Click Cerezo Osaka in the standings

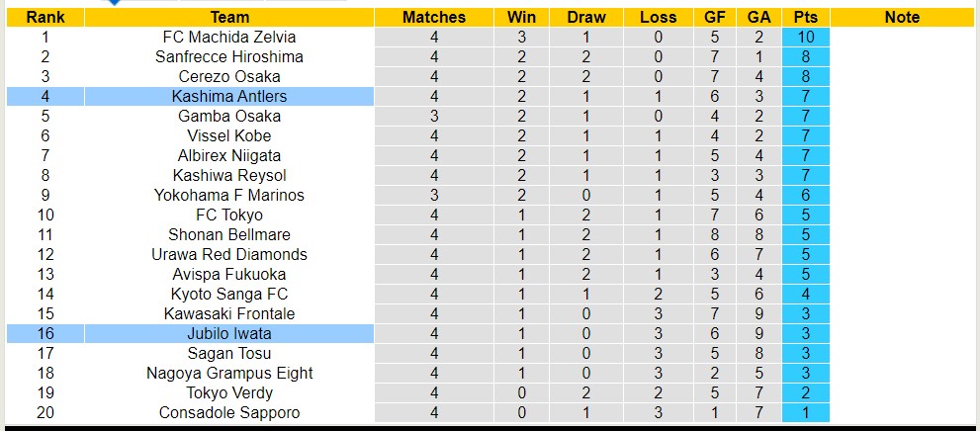pos(229,76)
